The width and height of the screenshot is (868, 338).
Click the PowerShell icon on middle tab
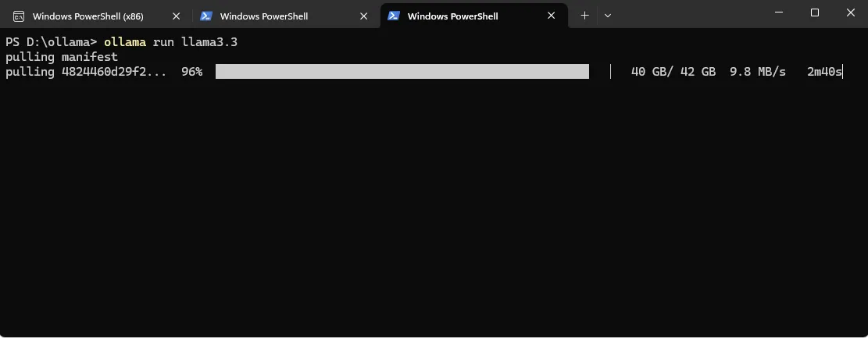pyautogui.click(x=206, y=16)
